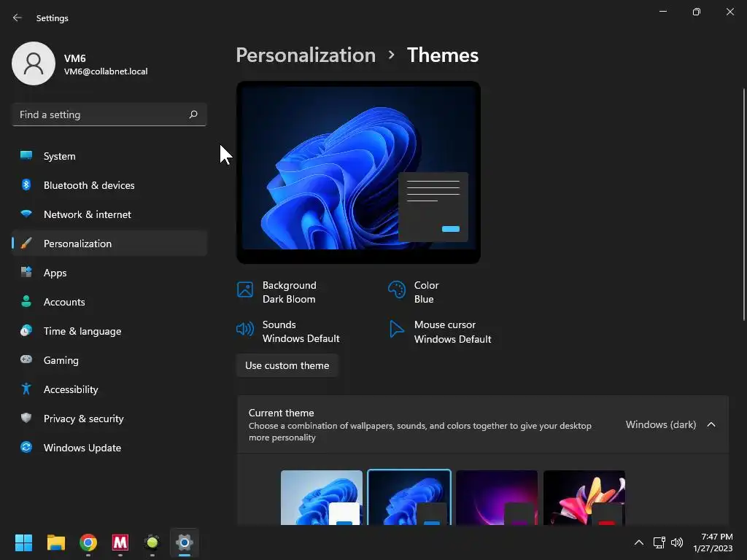Open the McAfee app on taskbar
Viewport: 747px width, 560px height.
[120, 542]
